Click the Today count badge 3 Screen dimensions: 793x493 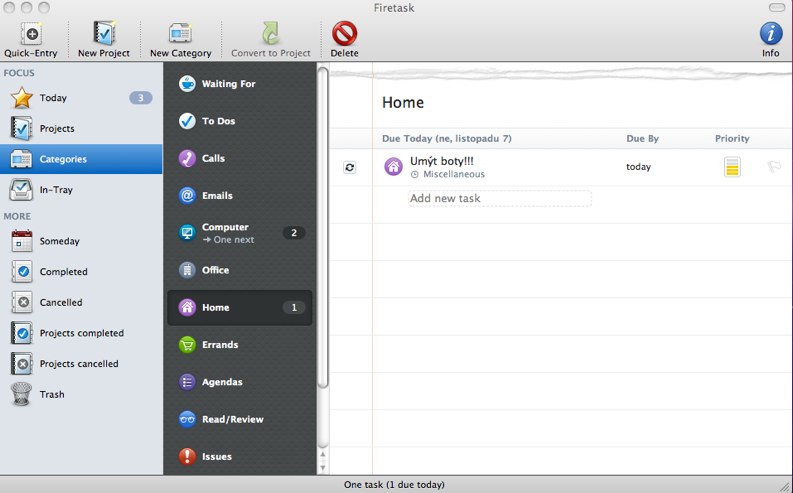point(141,98)
